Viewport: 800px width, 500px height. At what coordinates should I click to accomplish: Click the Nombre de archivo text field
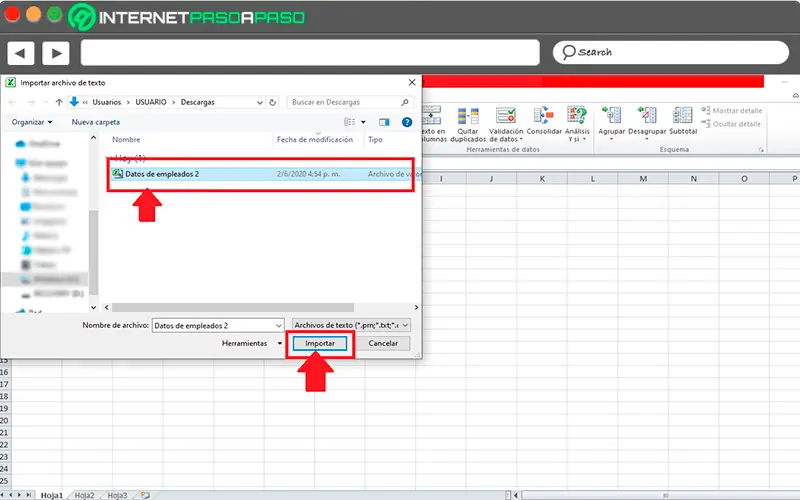(213, 326)
